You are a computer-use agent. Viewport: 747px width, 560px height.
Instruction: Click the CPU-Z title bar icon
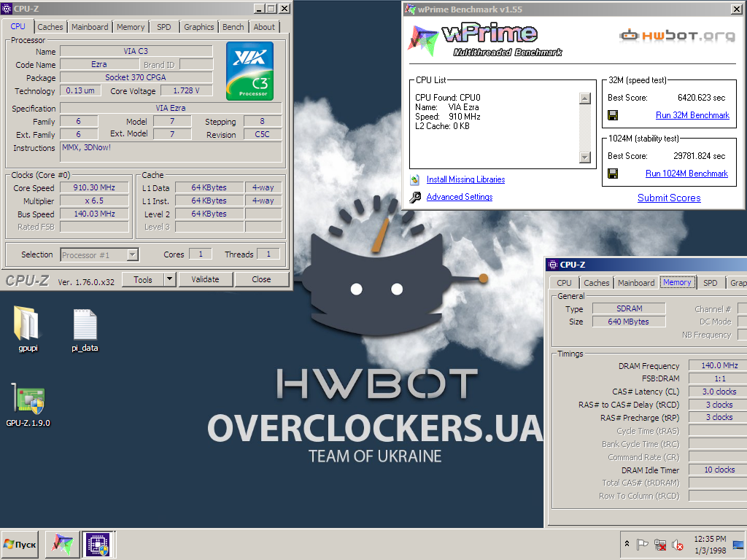click(7, 9)
